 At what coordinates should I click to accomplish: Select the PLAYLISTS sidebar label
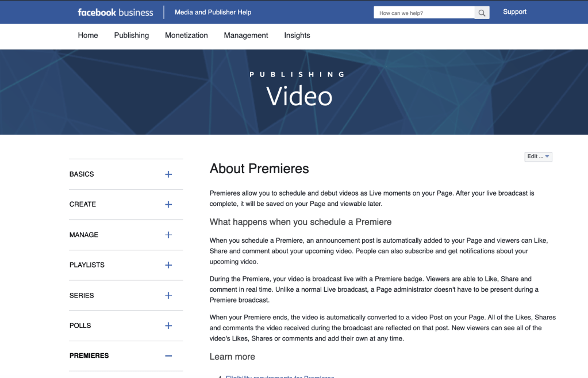click(87, 265)
